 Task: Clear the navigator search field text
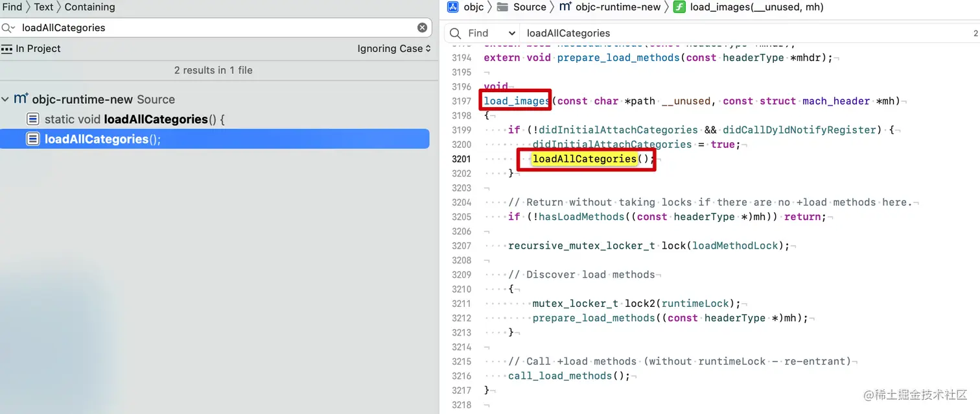pyautogui.click(x=422, y=28)
